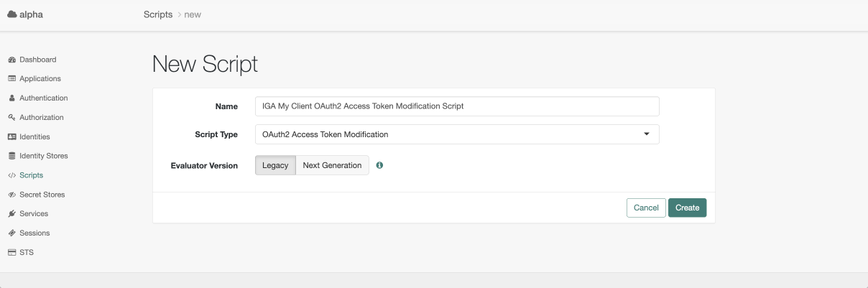Image resolution: width=868 pixels, height=288 pixels.
Task: Open the Script Type dropdown
Action: [457, 134]
